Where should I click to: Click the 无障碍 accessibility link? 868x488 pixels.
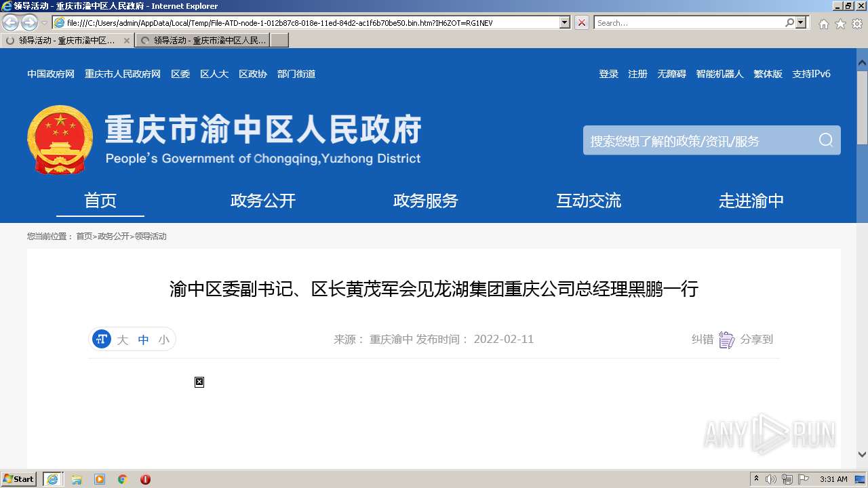[x=671, y=74]
